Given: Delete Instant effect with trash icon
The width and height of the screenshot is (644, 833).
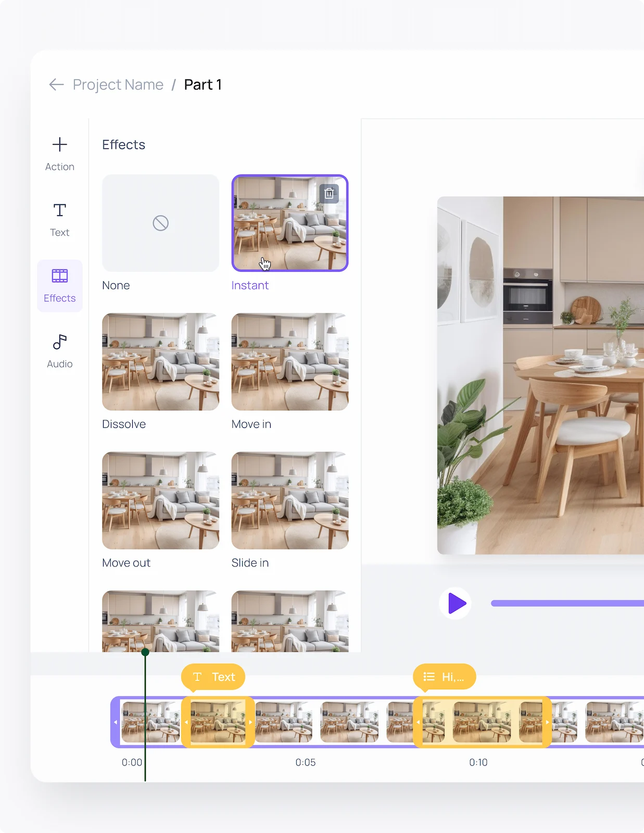Looking at the screenshot, I should tap(329, 194).
